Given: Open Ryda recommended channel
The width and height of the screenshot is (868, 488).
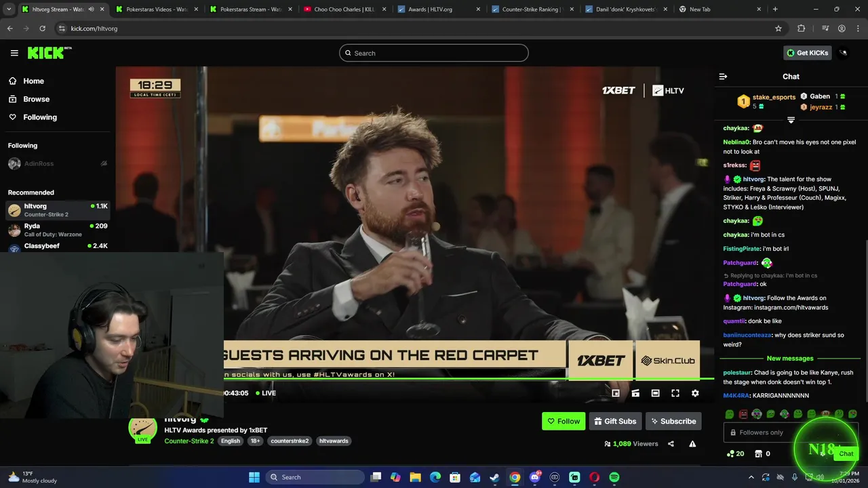Looking at the screenshot, I should [58, 230].
